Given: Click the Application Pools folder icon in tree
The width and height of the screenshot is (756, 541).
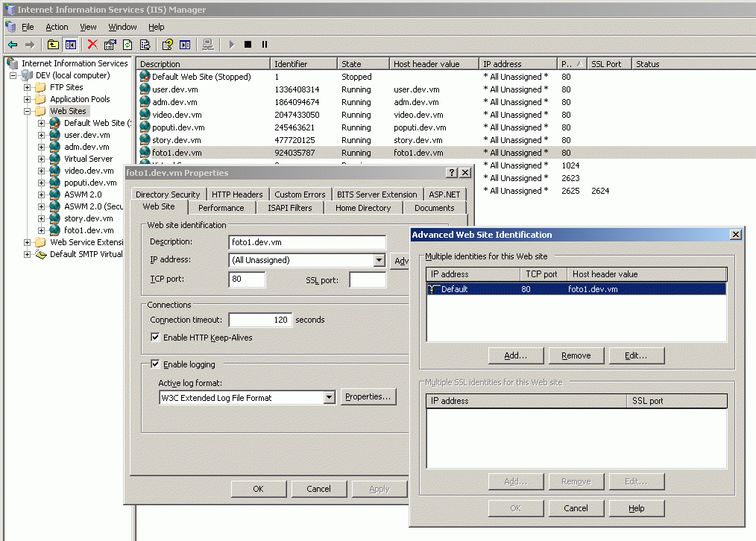Looking at the screenshot, I should point(40,99).
